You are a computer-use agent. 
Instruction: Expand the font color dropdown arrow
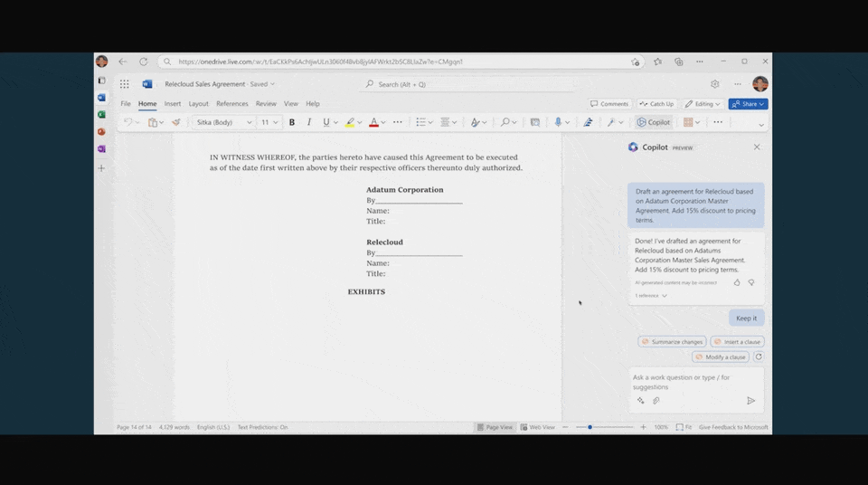pos(383,122)
